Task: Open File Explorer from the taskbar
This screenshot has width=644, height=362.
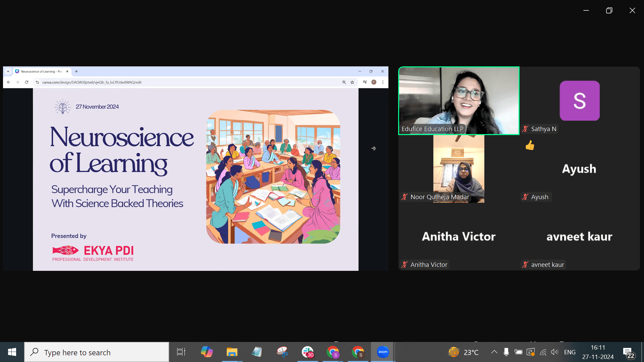Action: point(232,352)
